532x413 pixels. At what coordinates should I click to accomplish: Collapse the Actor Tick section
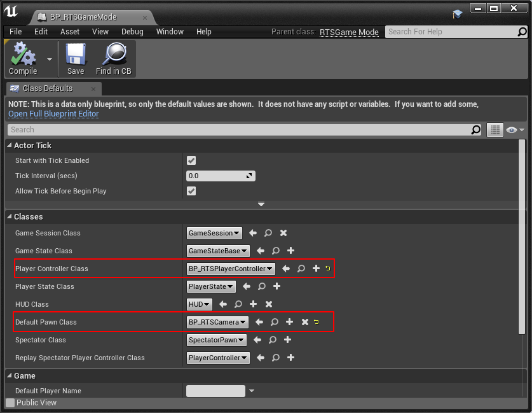click(x=10, y=145)
